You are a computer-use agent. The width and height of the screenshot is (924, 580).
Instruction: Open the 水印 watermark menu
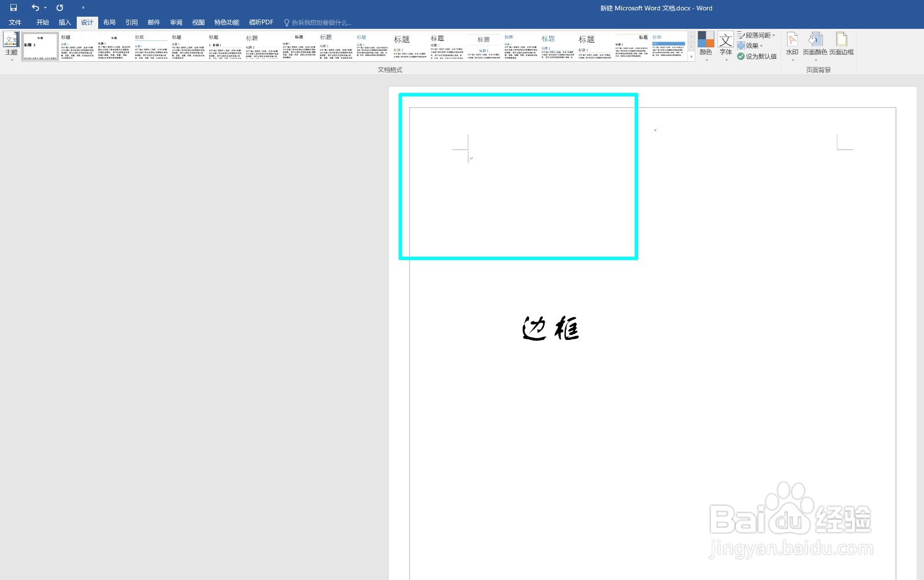pyautogui.click(x=792, y=46)
